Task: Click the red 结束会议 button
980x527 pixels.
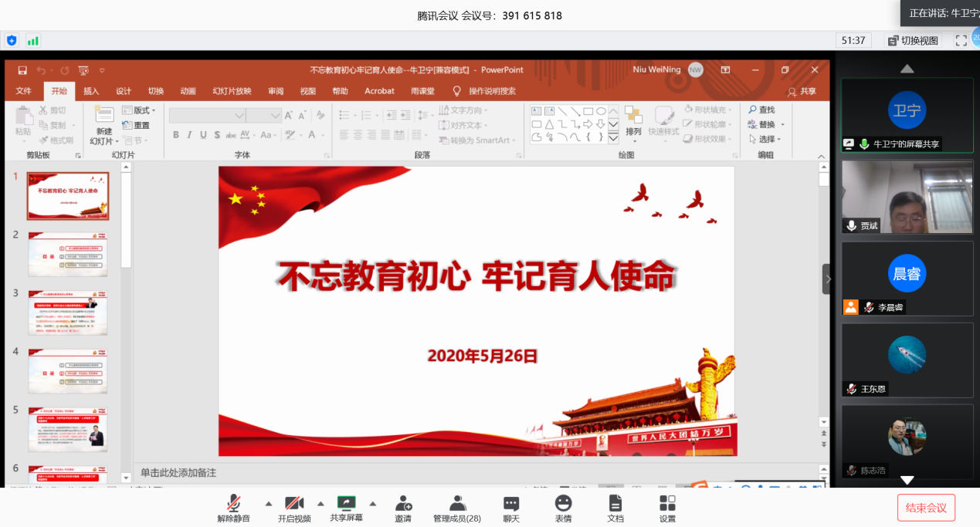Action: tap(926, 508)
